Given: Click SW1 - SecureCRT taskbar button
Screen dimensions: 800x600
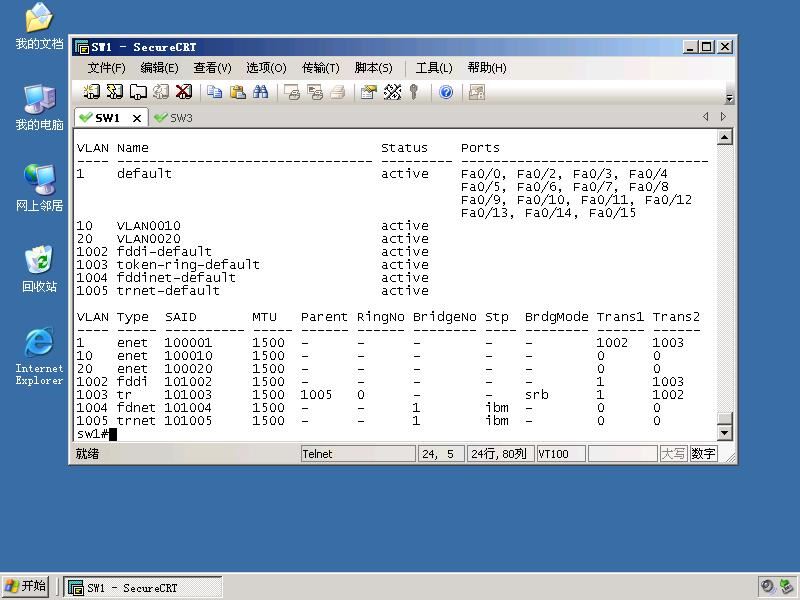Looking at the screenshot, I should (143, 587).
